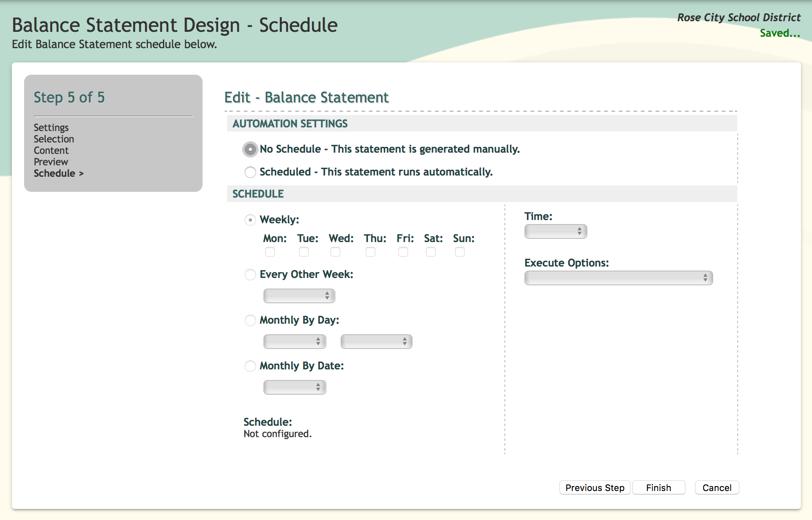Enable the Fri checkbox
This screenshot has height=520, width=812.
pyautogui.click(x=403, y=252)
